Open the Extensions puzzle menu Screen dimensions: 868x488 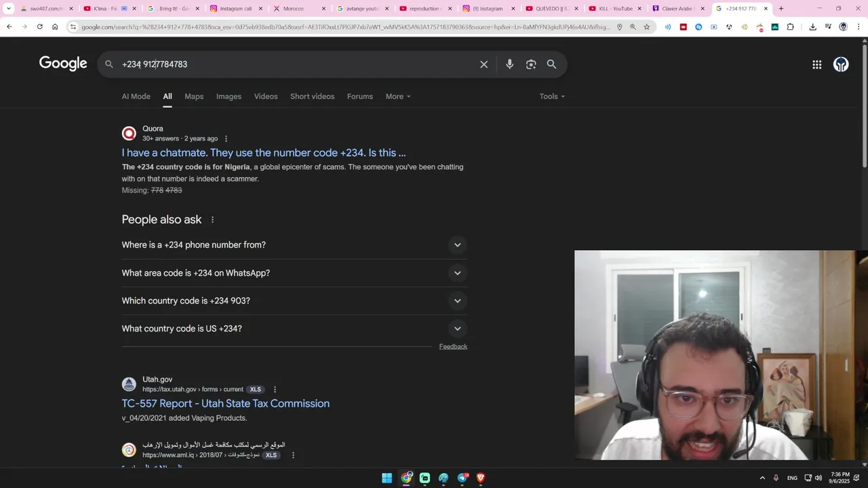click(x=790, y=27)
